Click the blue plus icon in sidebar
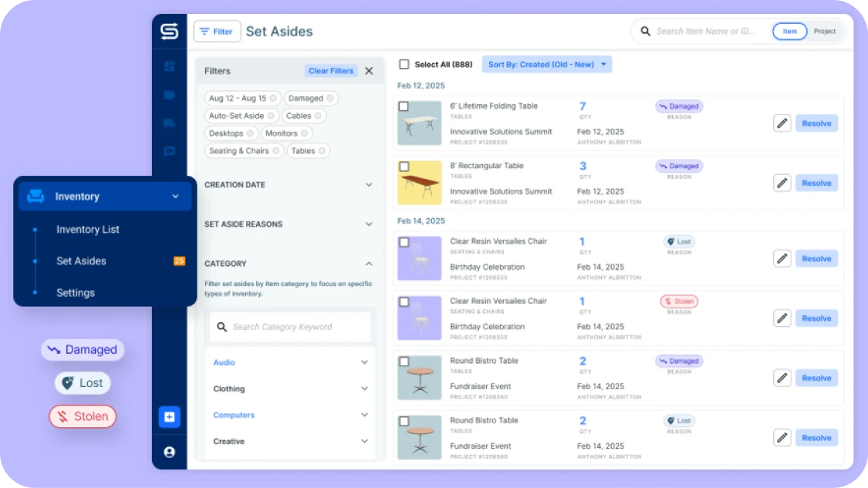 tap(169, 417)
